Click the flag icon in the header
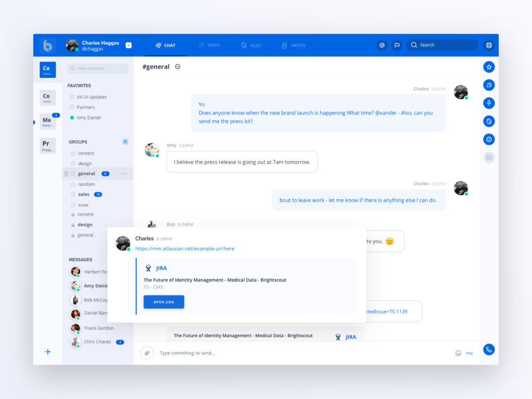 click(397, 45)
